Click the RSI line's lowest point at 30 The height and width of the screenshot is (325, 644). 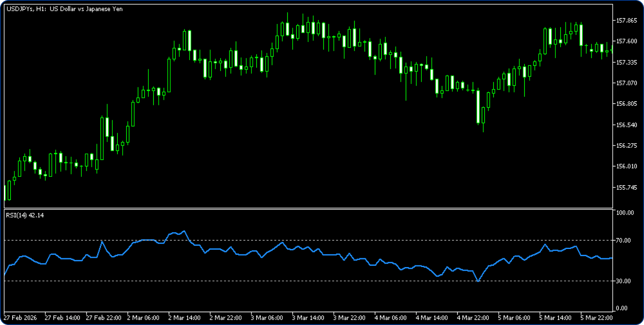click(478, 281)
